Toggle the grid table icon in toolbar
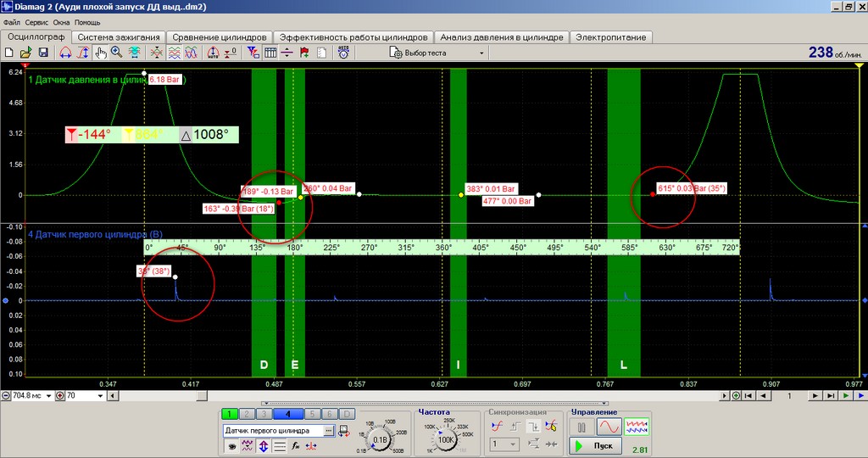This screenshot has width=868, height=458. click(x=270, y=53)
